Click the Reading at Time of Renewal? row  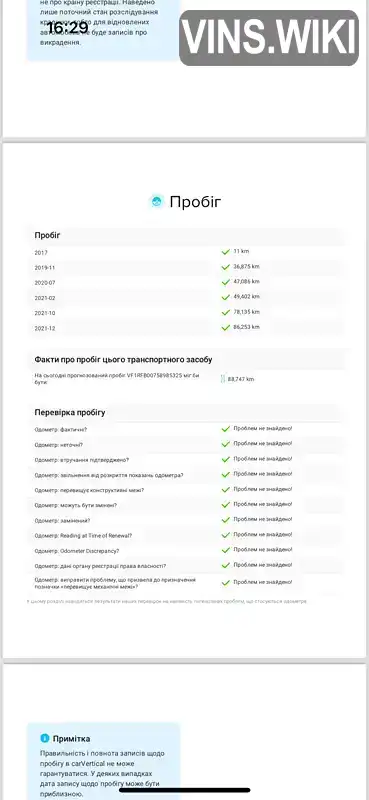[186, 535]
